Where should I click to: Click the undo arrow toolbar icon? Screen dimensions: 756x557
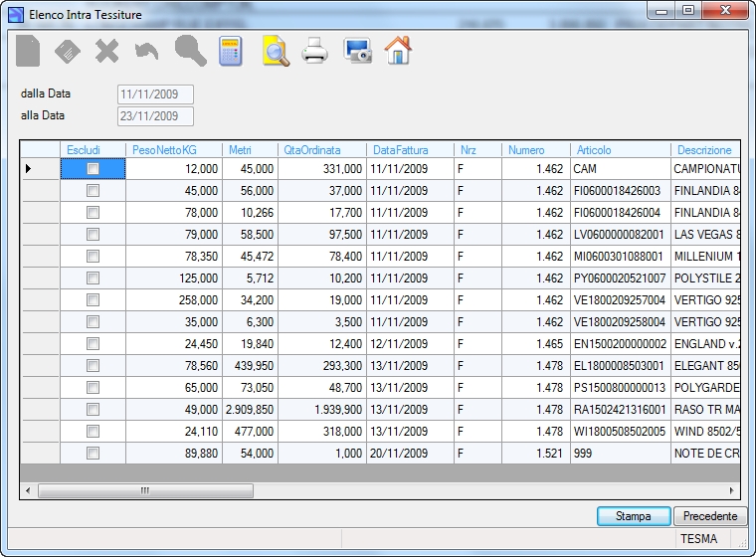coord(146,51)
